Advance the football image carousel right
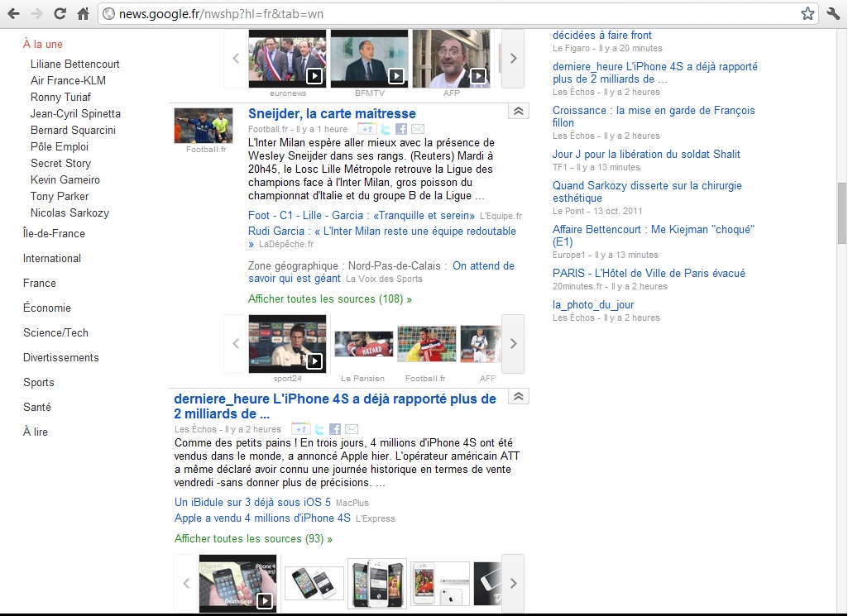 click(x=513, y=344)
